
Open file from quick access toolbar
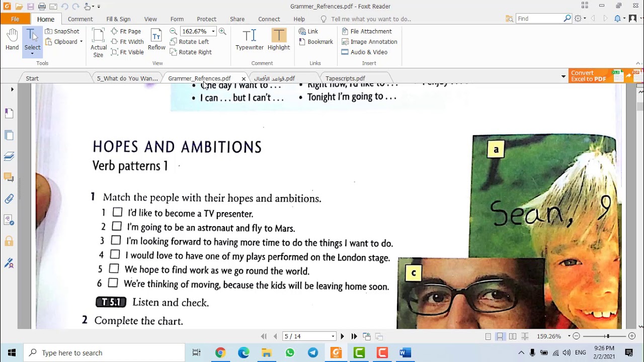click(19, 7)
